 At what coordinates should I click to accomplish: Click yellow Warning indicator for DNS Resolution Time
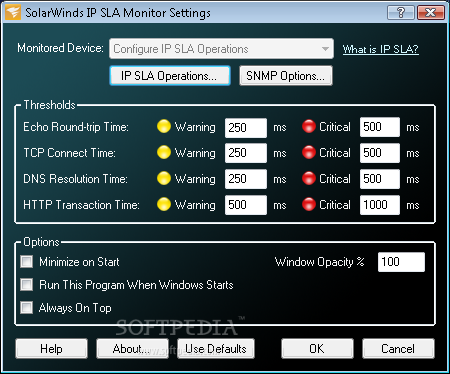click(x=164, y=178)
